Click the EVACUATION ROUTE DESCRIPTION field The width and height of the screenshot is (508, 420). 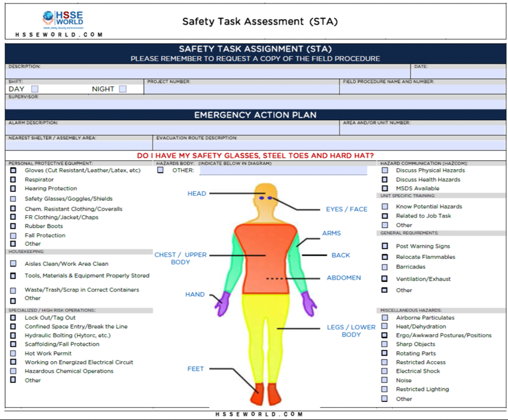click(245, 143)
